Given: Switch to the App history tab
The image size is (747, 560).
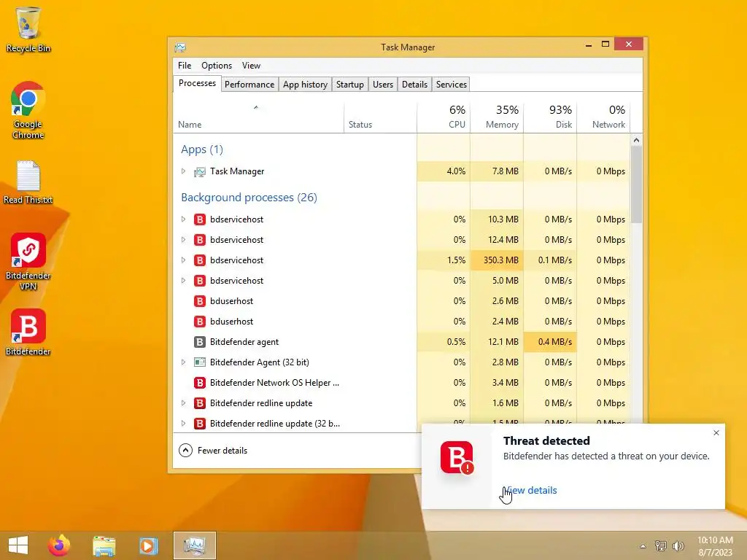Looking at the screenshot, I should pyautogui.click(x=305, y=85).
